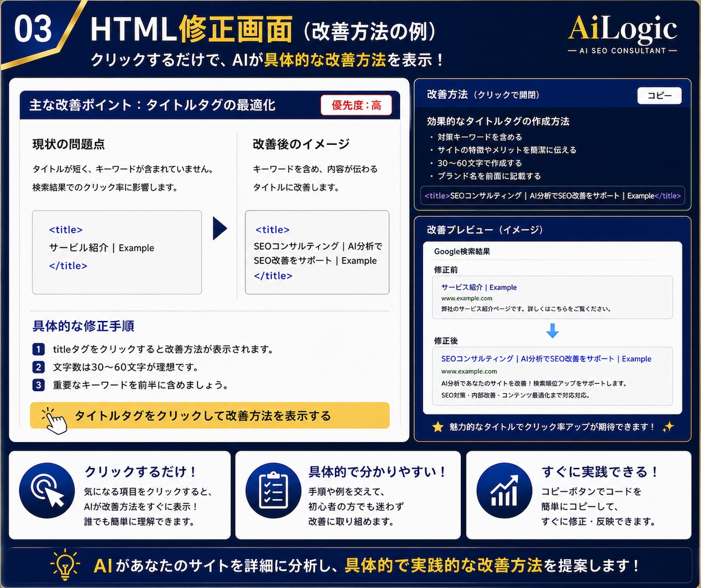Click the サービス紹介 | Example search result link

pyautogui.click(x=479, y=287)
